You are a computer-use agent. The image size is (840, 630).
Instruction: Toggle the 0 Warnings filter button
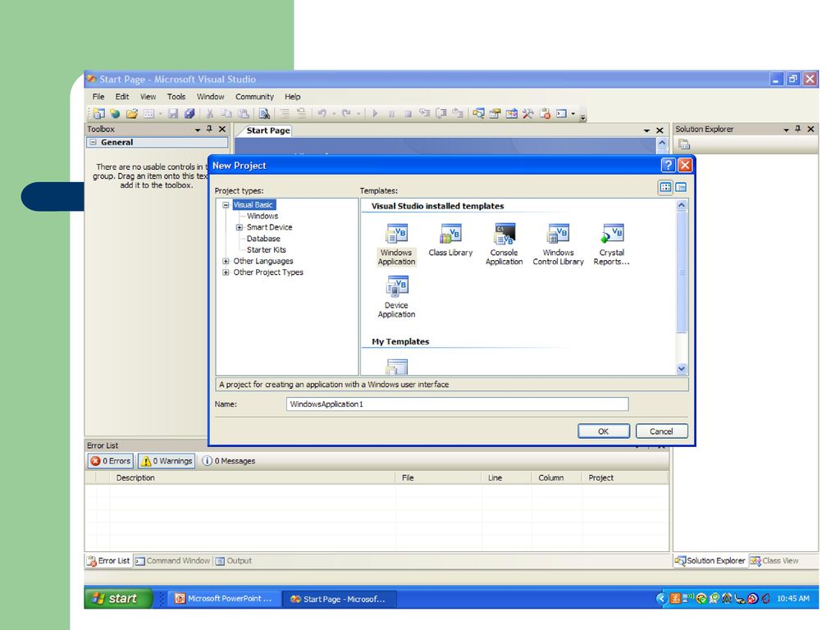pos(166,461)
